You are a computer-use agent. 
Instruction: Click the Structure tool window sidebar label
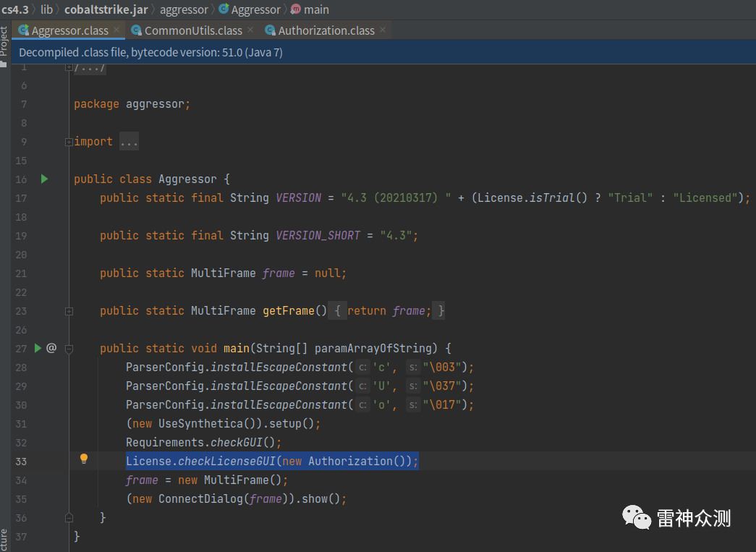pyautogui.click(x=4, y=540)
